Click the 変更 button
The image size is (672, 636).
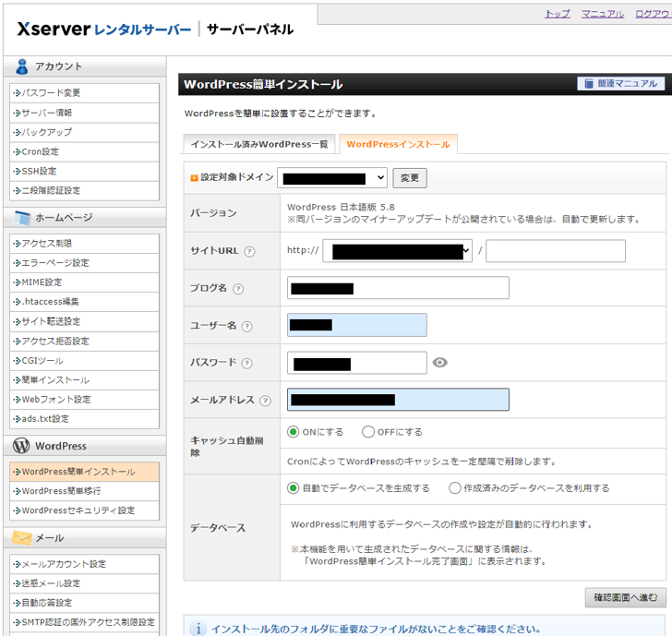pos(410,178)
